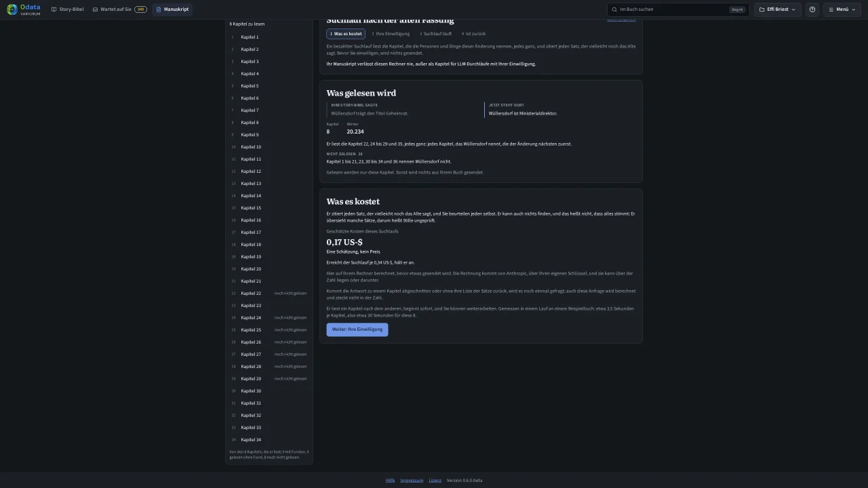Click the Version 0.6.0-beta footer text
The height and width of the screenshot is (488, 868).
[x=465, y=481]
